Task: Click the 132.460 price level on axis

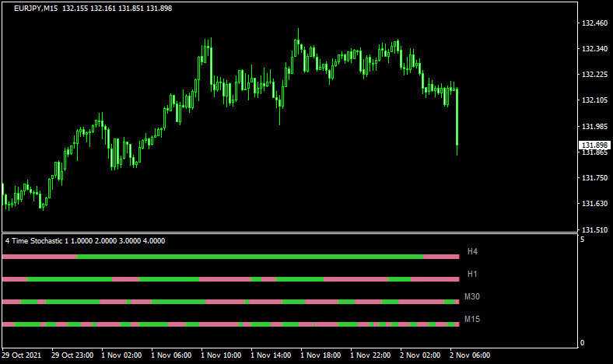Action: point(594,23)
